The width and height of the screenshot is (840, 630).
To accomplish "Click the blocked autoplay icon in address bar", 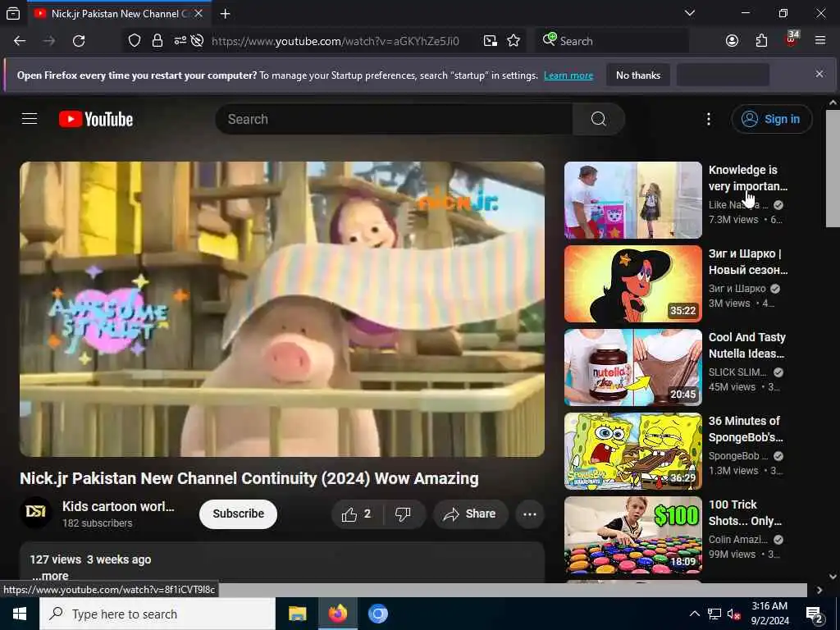I will pyautogui.click(x=197, y=41).
